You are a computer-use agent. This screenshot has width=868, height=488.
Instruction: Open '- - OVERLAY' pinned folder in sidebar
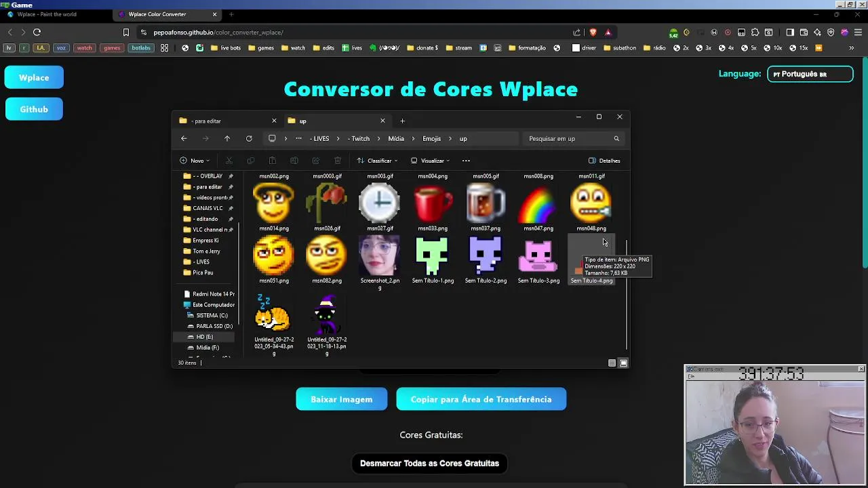[x=208, y=176]
